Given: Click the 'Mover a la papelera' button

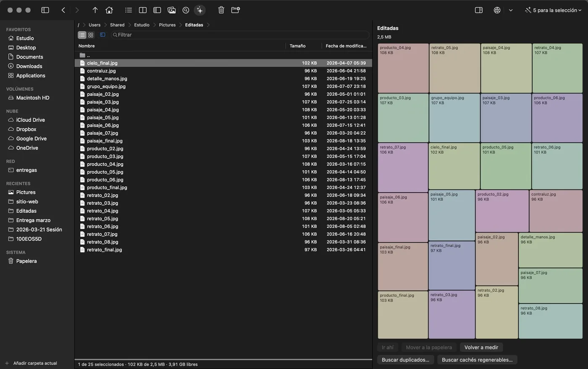Looking at the screenshot, I should 428,347.
